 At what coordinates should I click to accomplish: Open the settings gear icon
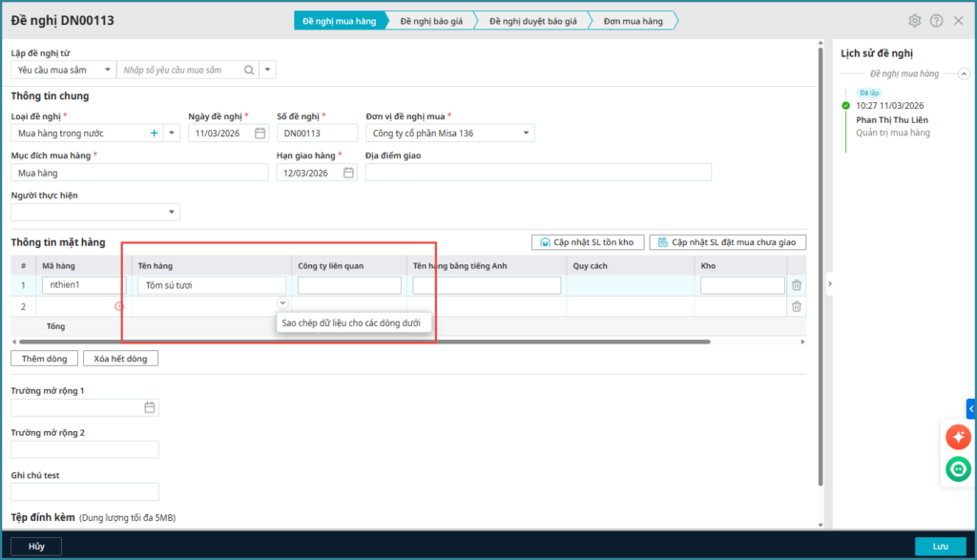tap(914, 21)
